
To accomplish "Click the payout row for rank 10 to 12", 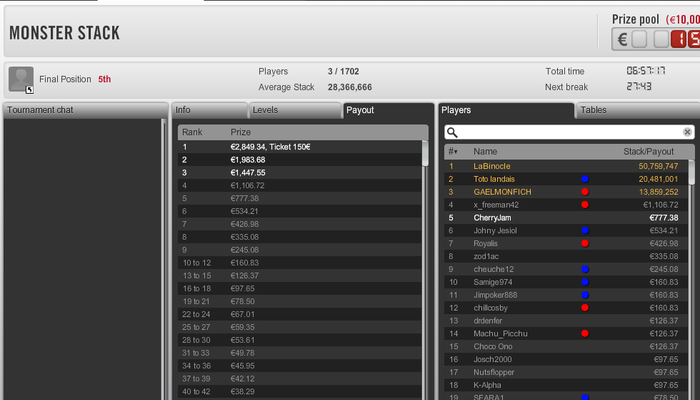I will pos(300,263).
